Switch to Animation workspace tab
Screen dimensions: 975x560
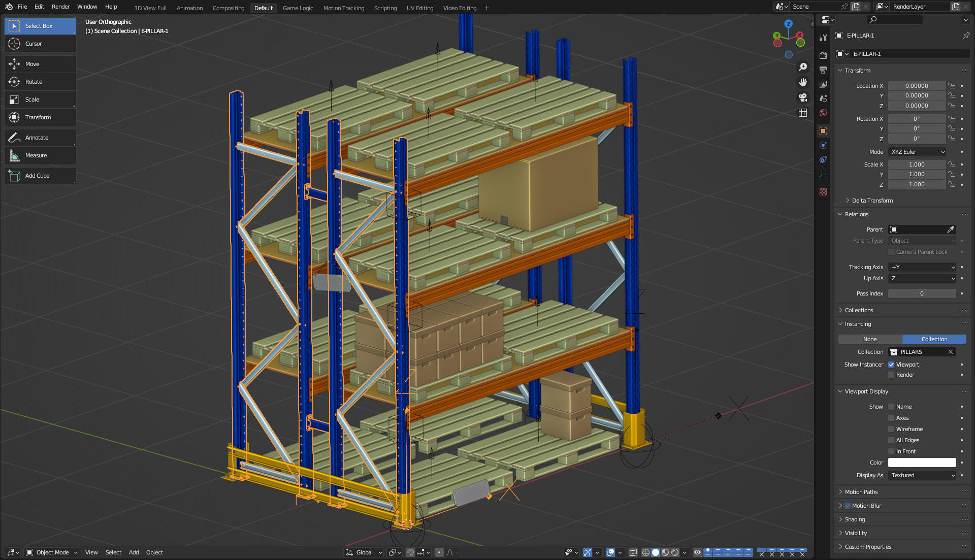pos(189,8)
